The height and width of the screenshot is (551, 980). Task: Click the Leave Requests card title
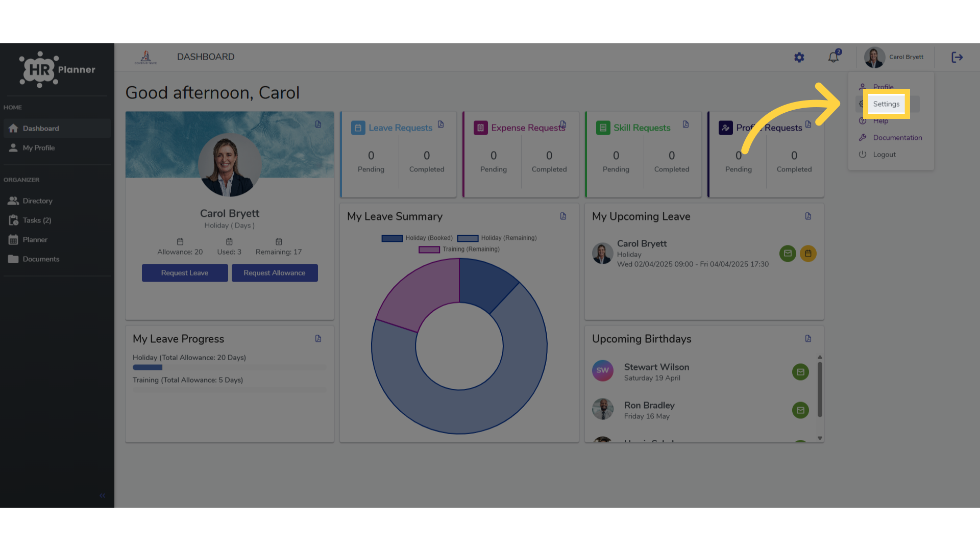pos(401,128)
